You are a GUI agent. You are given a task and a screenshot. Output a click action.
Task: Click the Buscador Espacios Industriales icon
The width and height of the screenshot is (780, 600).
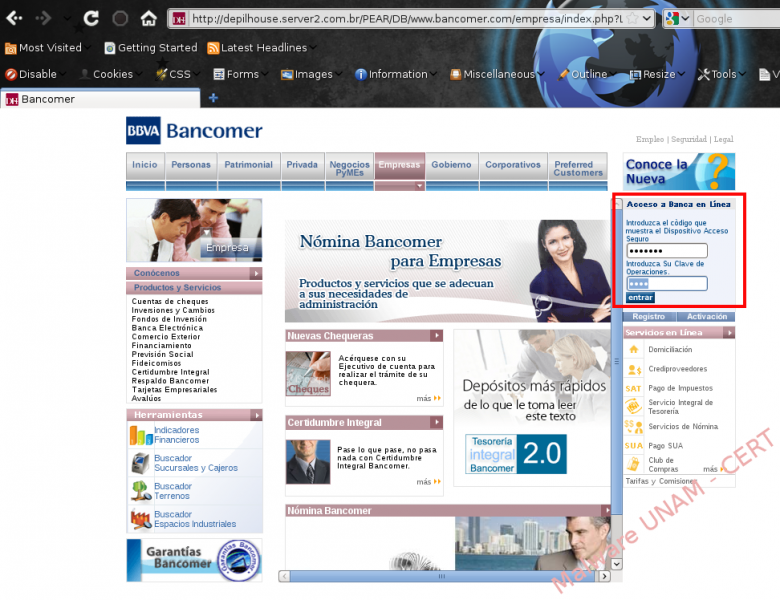[141, 519]
